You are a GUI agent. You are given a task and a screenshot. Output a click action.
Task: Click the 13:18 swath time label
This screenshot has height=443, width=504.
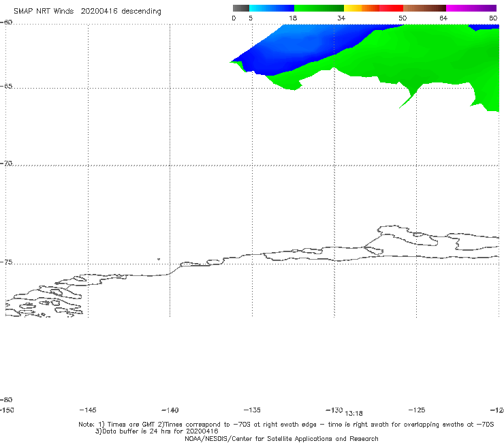pos(354,414)
